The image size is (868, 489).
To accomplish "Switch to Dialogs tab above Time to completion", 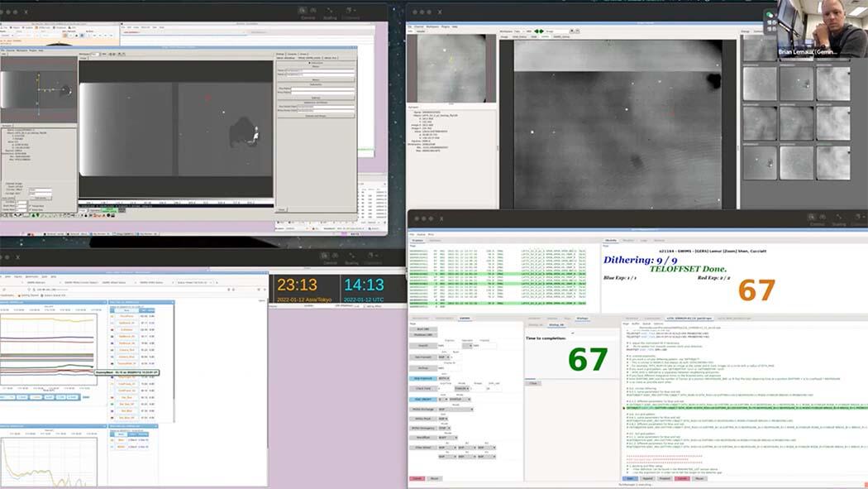I will pyautogui.click(x=582, y=319).
